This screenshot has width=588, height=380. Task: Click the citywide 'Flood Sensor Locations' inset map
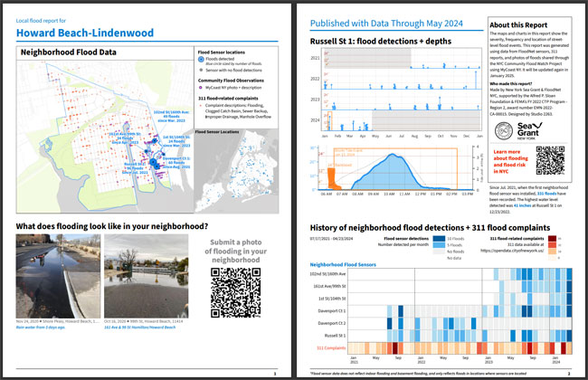(x=236, y=171)
